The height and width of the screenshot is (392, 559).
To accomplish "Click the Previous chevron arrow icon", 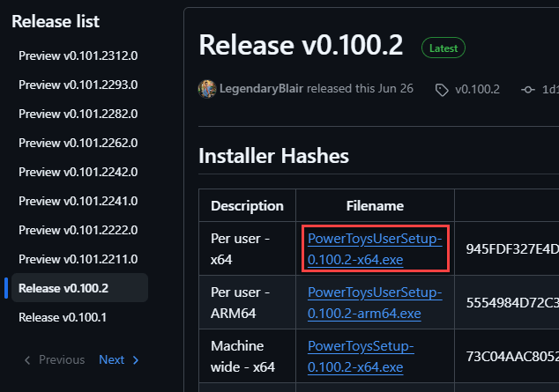I will pyautogui.click(x=27, y=360).
